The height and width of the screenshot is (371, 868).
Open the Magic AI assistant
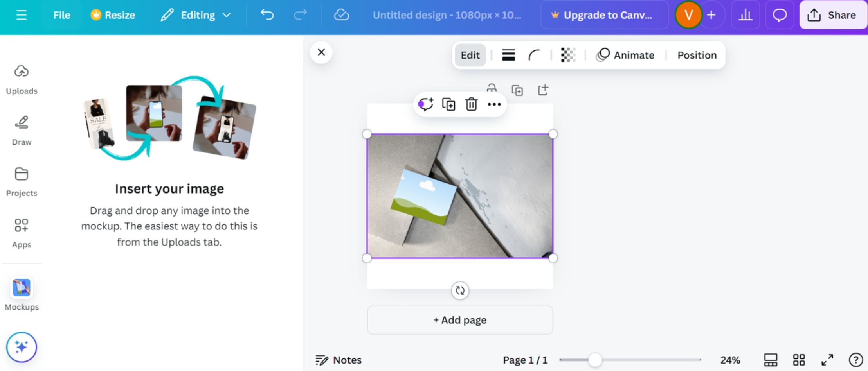[x=22, y=346]
